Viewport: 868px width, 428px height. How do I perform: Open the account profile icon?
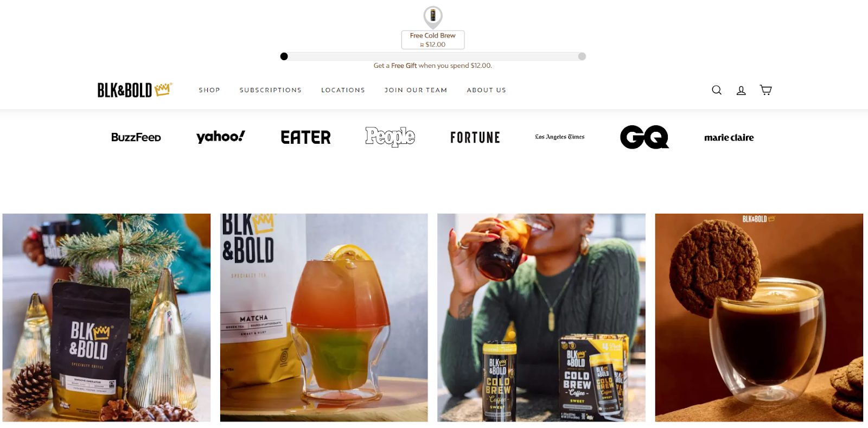(x=741, y=90)
